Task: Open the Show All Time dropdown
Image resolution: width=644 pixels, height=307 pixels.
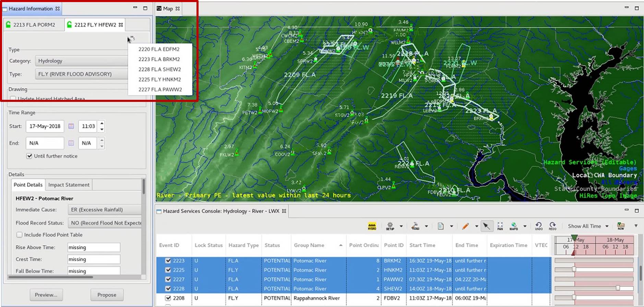Action: 588,226
